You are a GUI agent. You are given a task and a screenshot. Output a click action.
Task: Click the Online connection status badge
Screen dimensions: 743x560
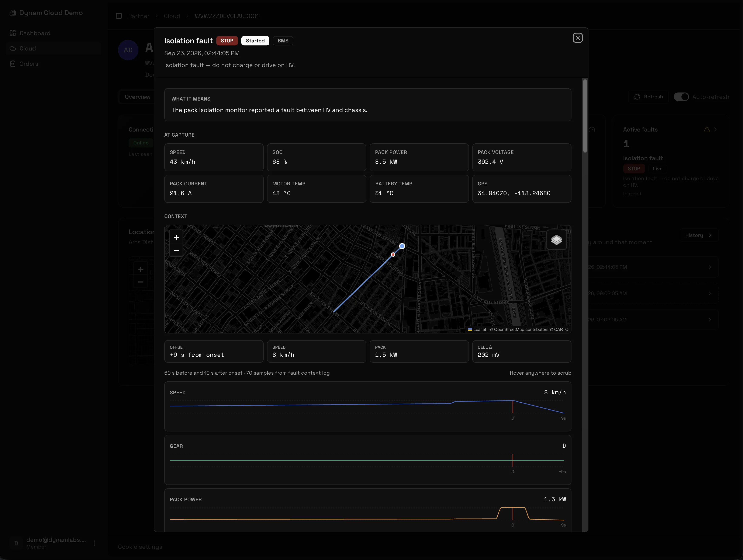pos(140,143)
